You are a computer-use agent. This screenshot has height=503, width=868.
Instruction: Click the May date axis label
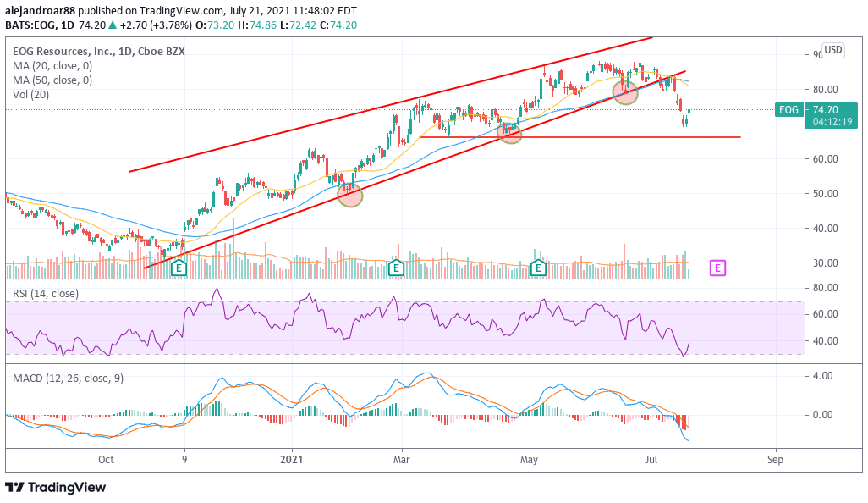529,460
